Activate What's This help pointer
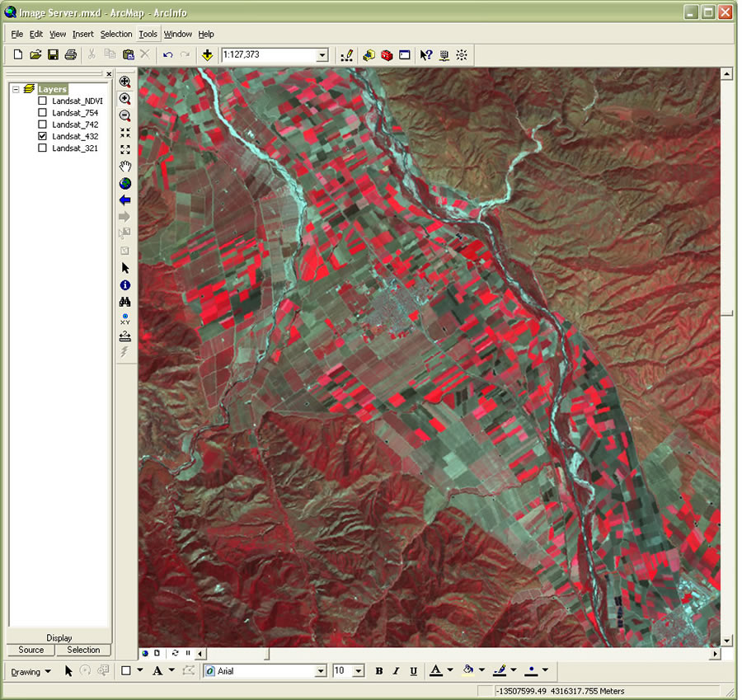Image resolution: width=742 pixels, height=700 pixels. [x=426, y=55]
